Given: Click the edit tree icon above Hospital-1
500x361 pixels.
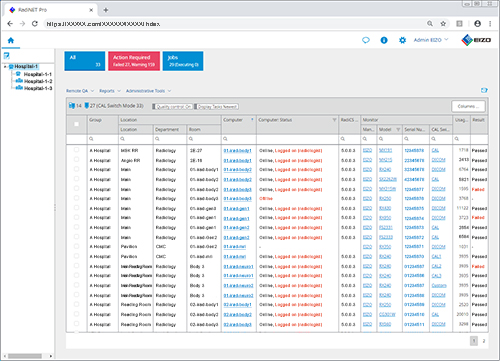Looking at the screenshot, I should [x=6, y=56].
